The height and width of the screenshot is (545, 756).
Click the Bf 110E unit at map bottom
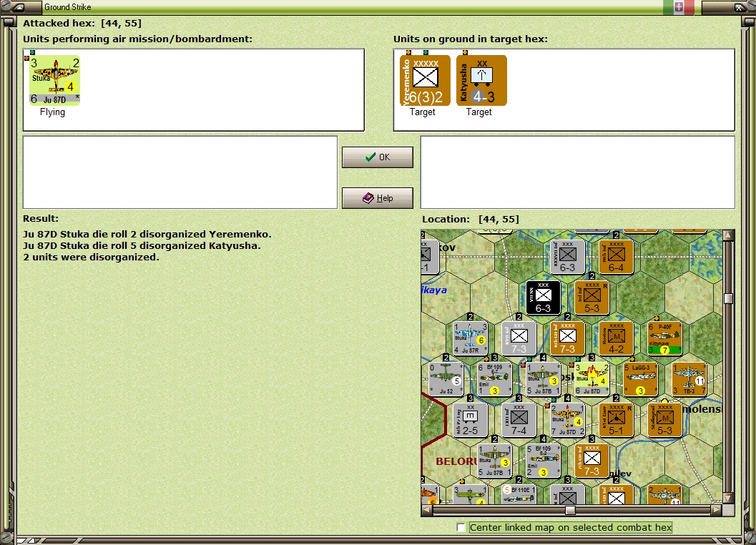[519, 494]
